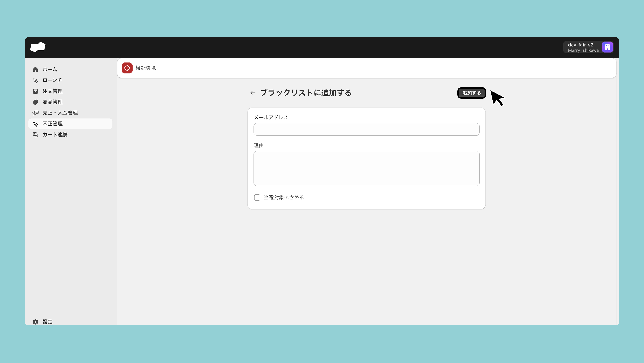644x363 pixels.
Task: Click the home icon in sidebar
Action: [x=36, y=70]
